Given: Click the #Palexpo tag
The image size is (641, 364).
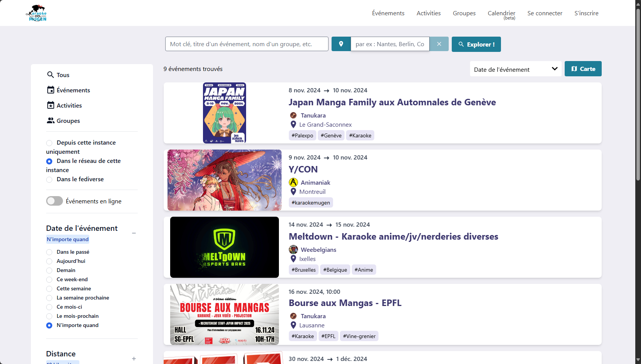Looking at the screenshot, I should tap(303, 135).
